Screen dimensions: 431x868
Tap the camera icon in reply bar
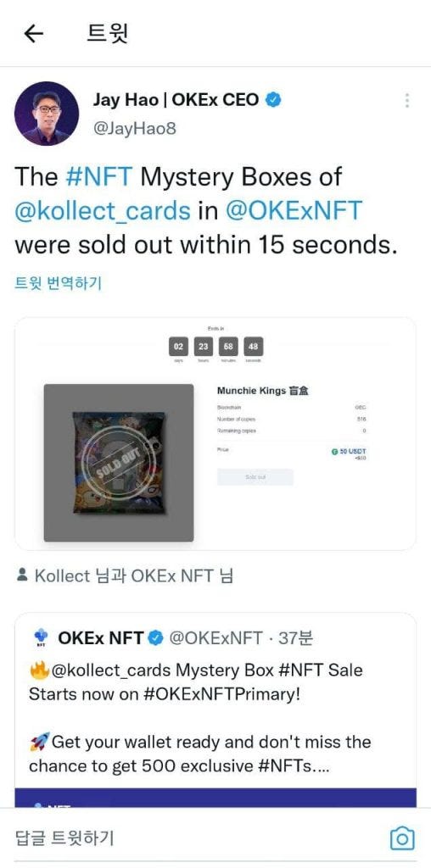point(402,837)
